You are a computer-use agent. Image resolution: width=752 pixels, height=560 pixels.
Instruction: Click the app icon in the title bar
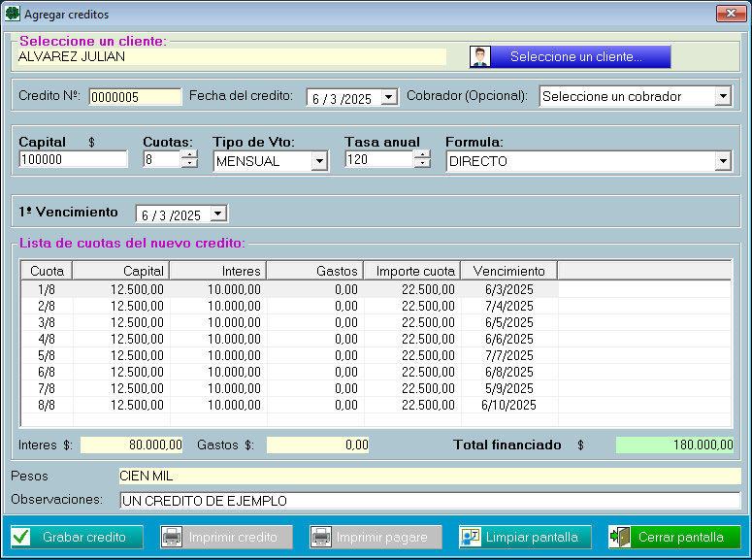point(13,15)
